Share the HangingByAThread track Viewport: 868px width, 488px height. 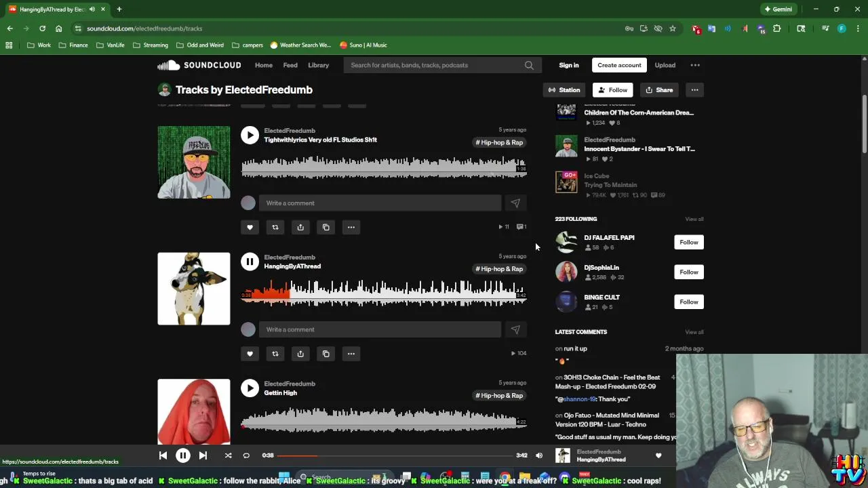[300, 354]
